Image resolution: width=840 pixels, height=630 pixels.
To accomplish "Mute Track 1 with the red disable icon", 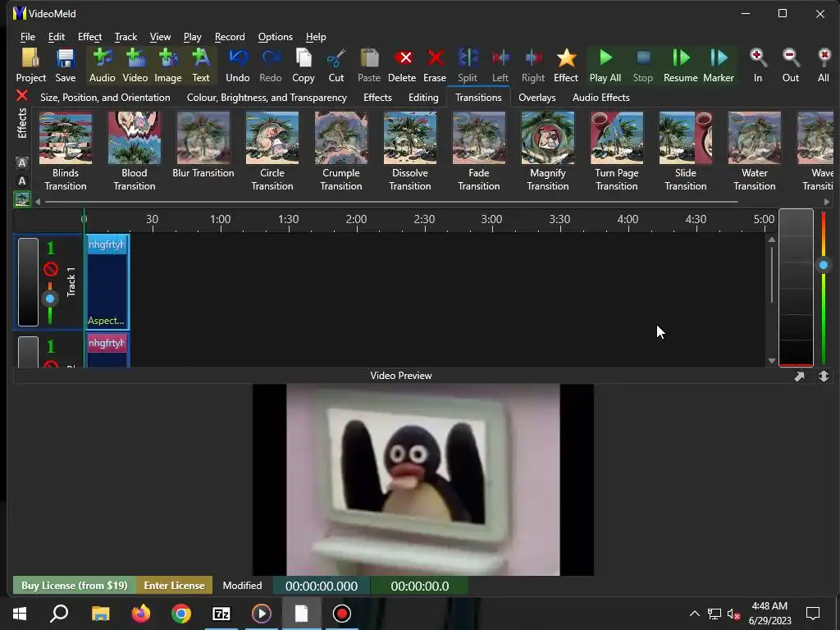I will [x=51, y=268].
